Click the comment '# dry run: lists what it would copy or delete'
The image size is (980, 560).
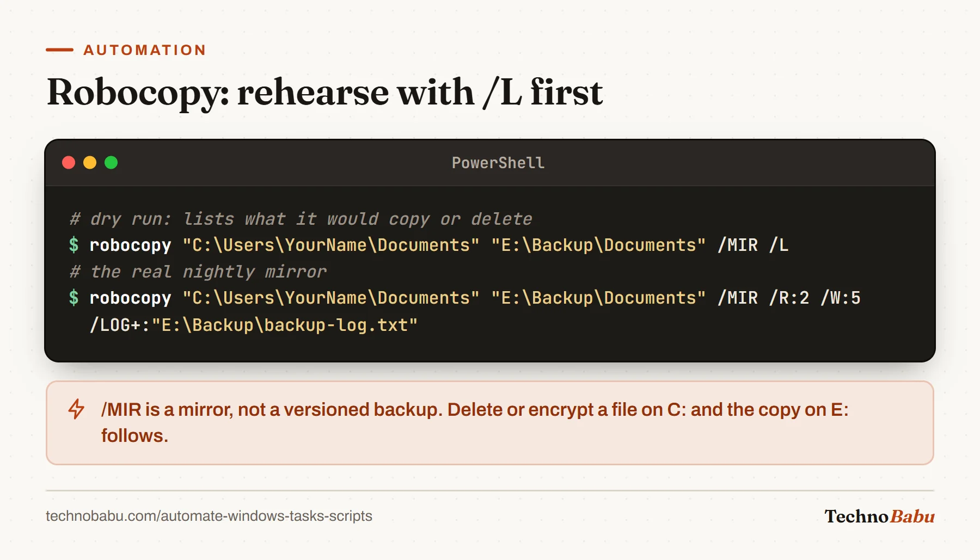point(301,219)
